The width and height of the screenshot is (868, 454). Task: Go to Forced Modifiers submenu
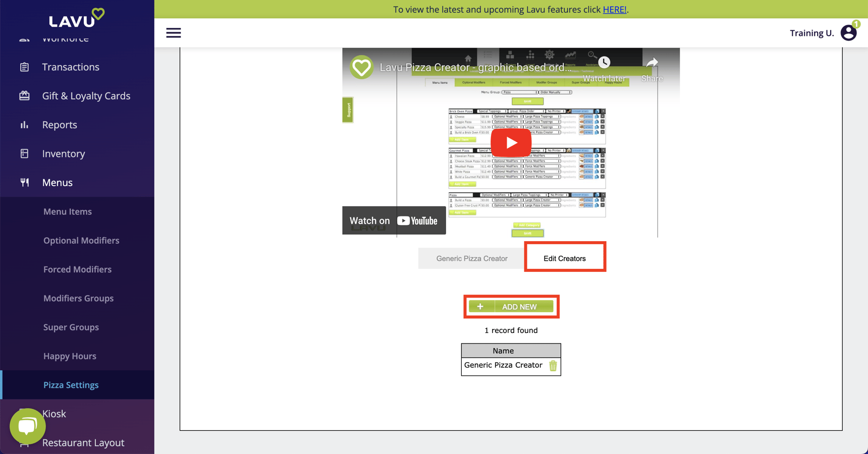(77, 269)
